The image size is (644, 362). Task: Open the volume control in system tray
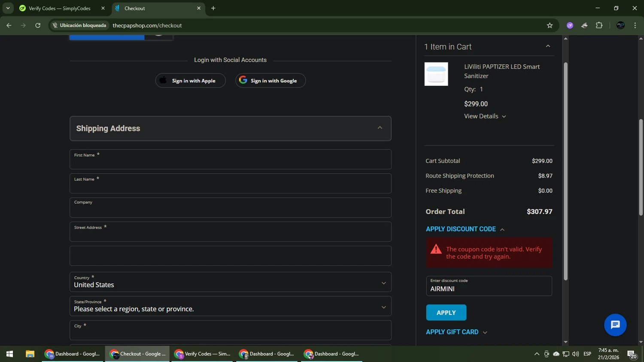(576, 354)
